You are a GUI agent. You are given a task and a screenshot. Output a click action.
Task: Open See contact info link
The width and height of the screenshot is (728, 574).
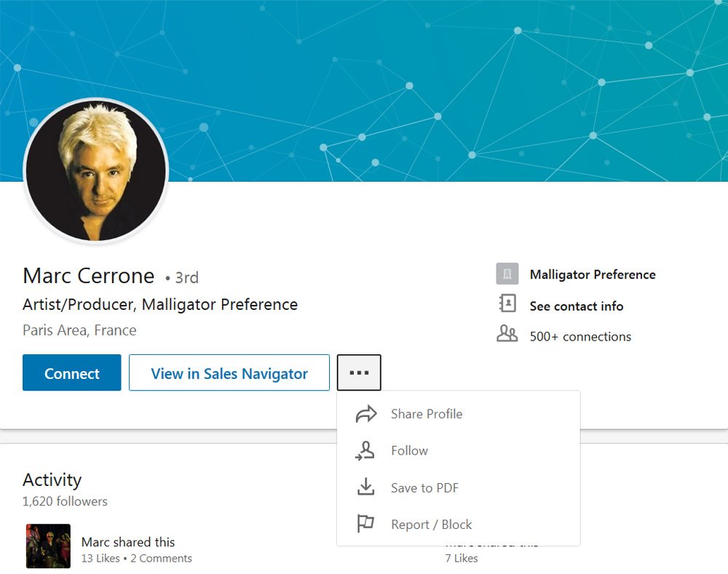[576, 306]
